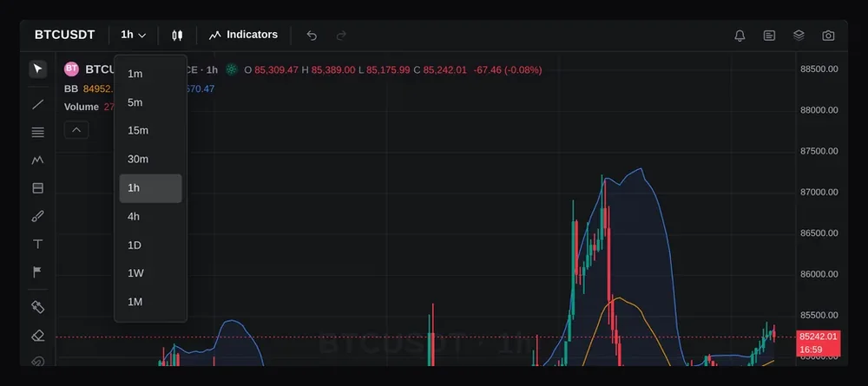868x386 pixels.
Task: Collapse the indicator legend with chevron
Action: tap(76, 130)
